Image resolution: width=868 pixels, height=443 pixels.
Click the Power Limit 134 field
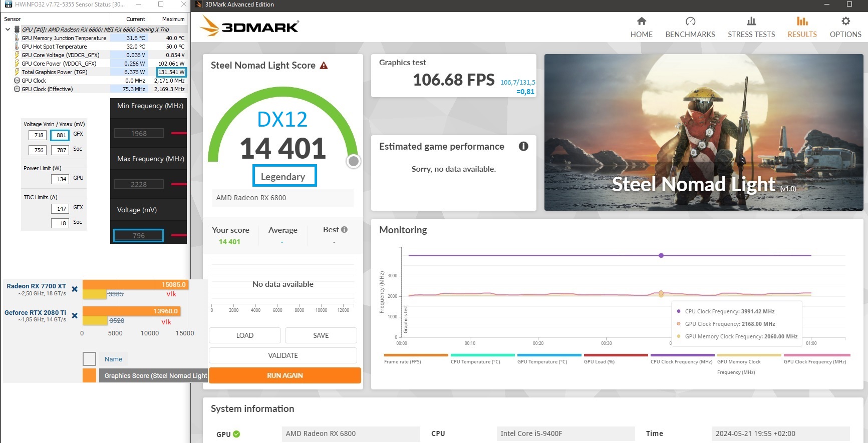[x=60, y=179]
